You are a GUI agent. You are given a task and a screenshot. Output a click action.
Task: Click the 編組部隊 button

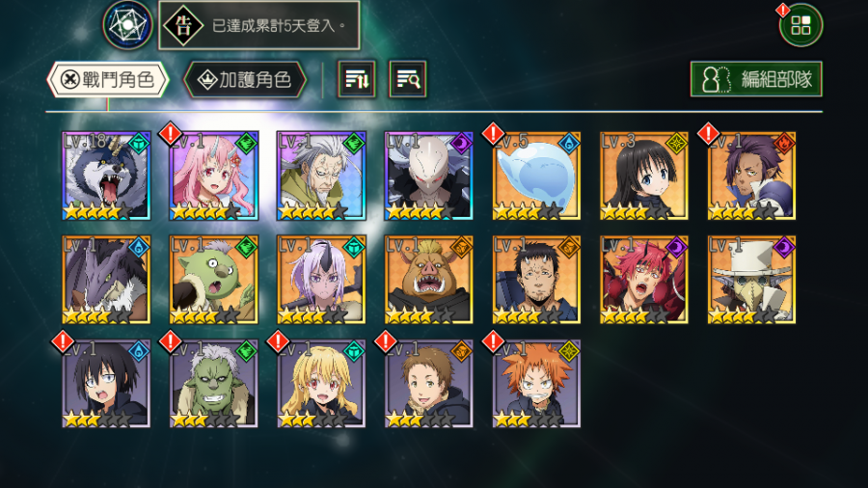tap(756, 79)
